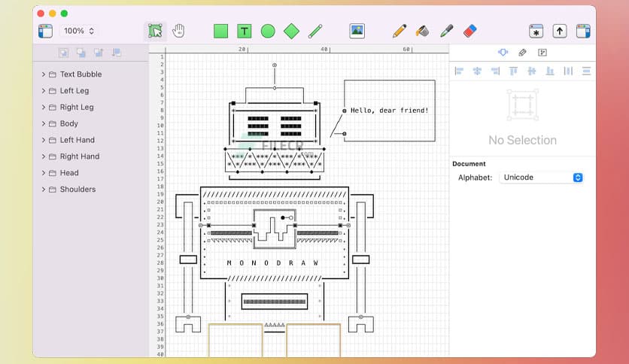The height and width of the screenshot is (364, 629).
Task: Click the Export up-arrow button
Action: pos(560,31)
